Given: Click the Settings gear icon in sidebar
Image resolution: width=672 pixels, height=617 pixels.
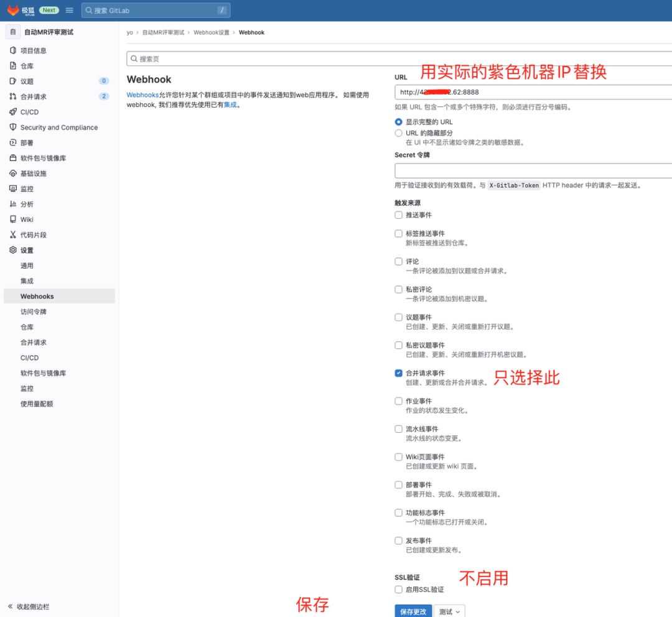Looking at the screenshot, I should pyautogui.click(x=13, y=250).
